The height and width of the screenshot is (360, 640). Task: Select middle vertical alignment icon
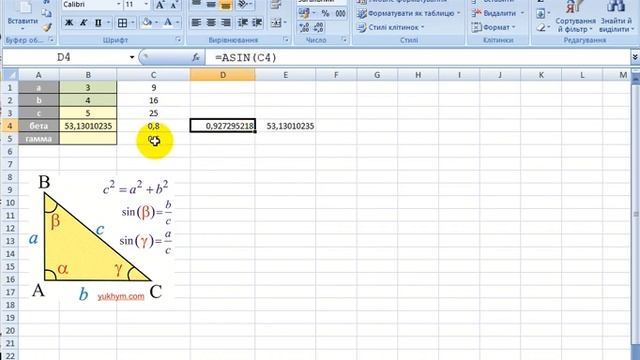[x=211, y=5]
